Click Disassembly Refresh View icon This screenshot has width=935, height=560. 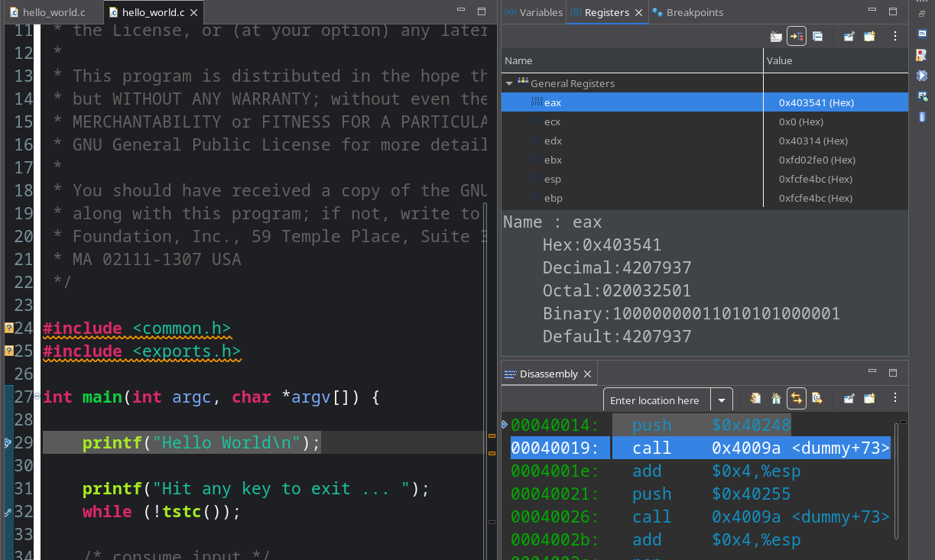[755, 398]
